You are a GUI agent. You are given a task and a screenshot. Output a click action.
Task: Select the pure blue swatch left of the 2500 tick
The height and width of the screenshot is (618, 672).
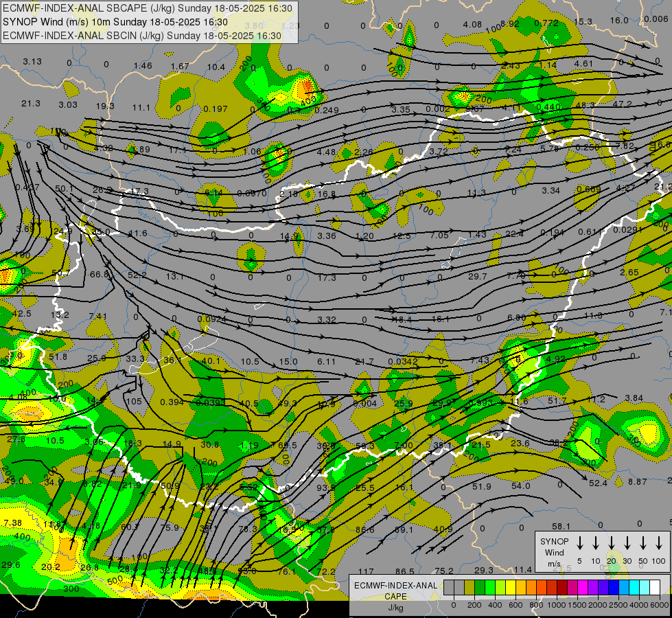tap(613, 588)
